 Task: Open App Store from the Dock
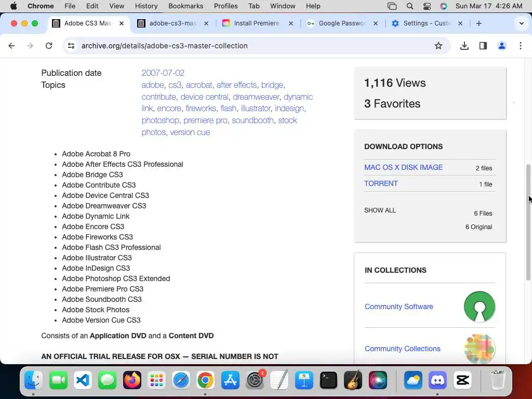pyautogui.click(x=230, y=380)
